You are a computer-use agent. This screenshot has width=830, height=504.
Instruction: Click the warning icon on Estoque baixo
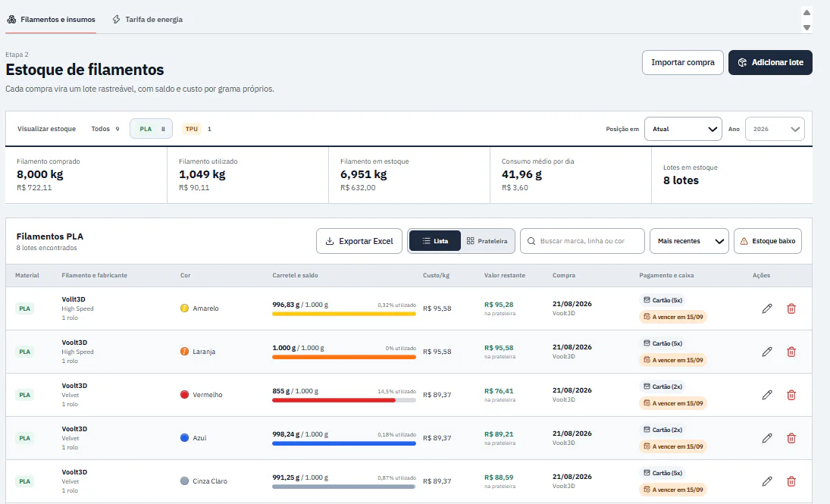coord(744,241)
